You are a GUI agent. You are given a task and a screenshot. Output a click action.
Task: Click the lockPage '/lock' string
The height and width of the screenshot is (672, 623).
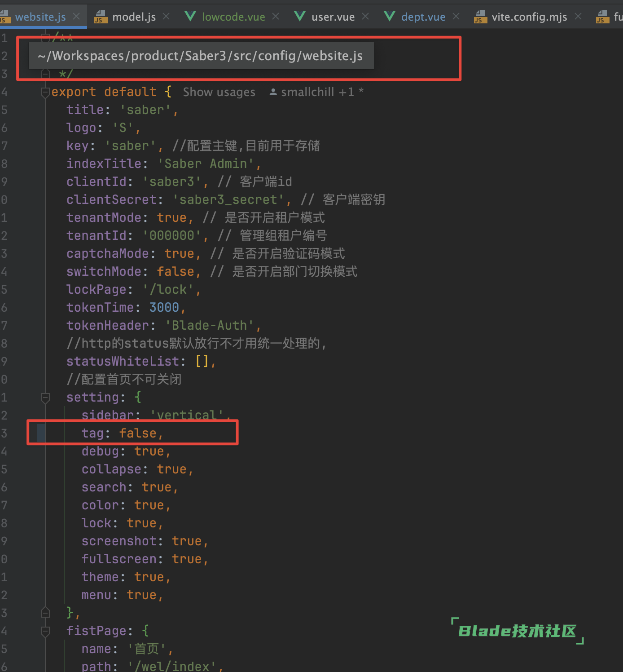(x=168, y=290)
